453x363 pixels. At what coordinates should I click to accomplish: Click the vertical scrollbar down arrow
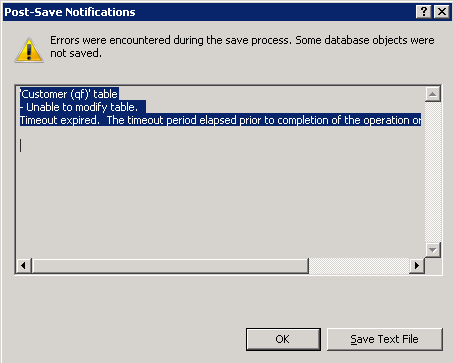coord(433,250)
